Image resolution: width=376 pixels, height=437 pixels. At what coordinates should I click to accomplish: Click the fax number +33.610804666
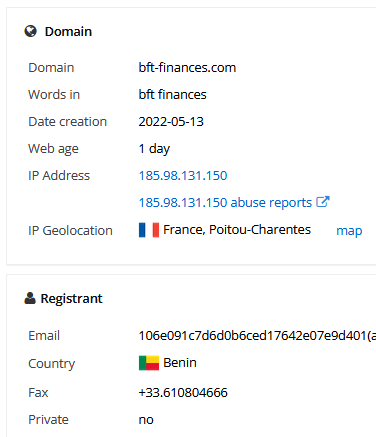(x=183, y=393)
